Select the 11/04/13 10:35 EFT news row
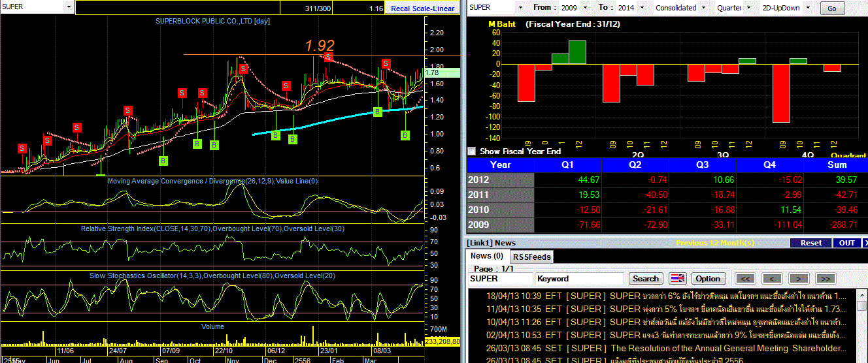Viewport: 868px width, 363px height. pyautogui.click(x=662, y=309)
